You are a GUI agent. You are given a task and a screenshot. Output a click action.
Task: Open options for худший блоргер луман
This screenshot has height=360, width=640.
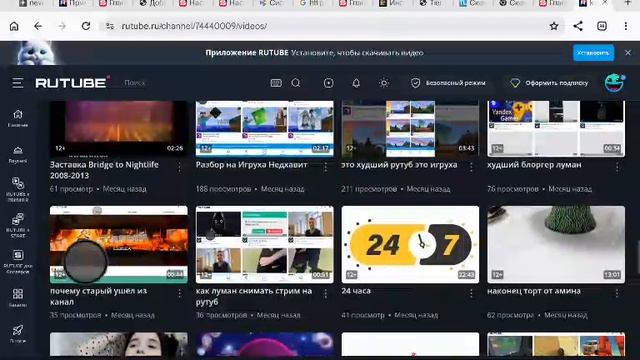pyautogui.click(x=617, y=167)
